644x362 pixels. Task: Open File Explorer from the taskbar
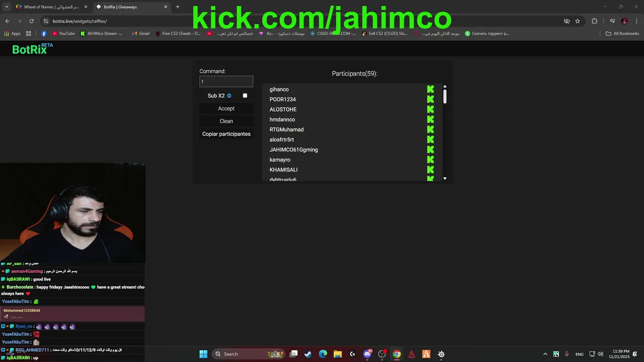338,354
